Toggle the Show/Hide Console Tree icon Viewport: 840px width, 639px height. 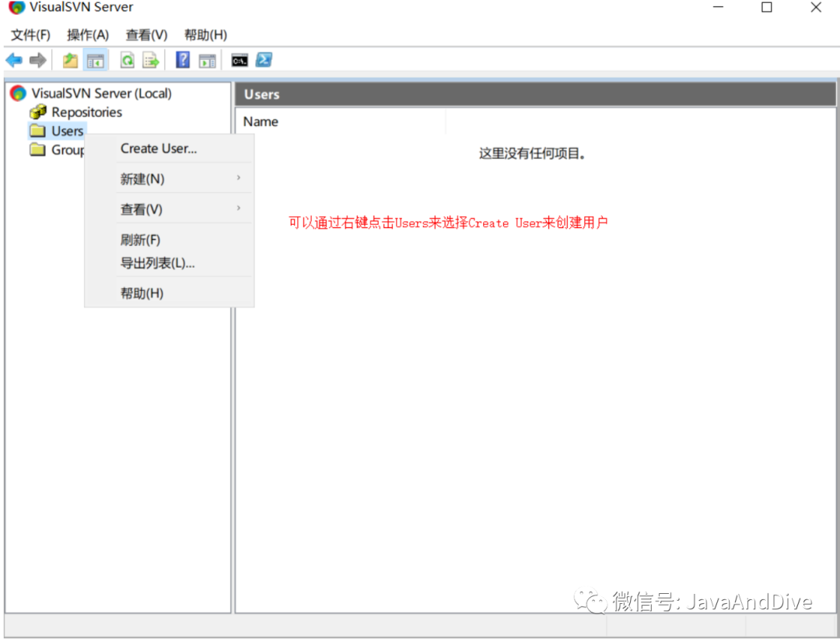click(96, 61)
